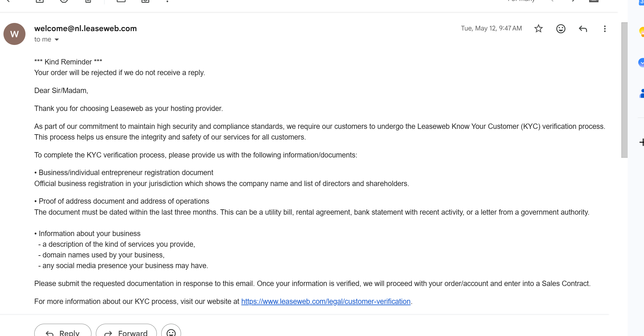
Task: Click emoji reaction button beside Forward
Action: click(171, 331)
